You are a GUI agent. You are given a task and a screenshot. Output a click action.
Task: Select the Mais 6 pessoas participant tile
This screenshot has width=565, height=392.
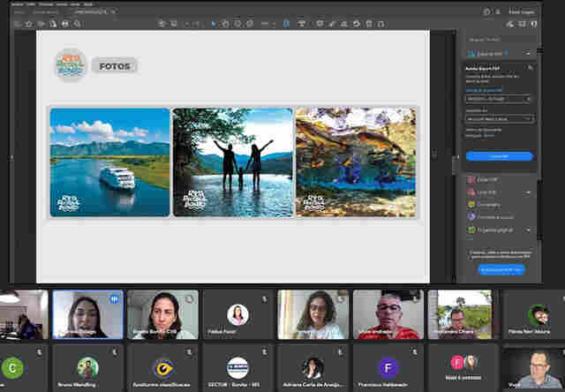click(463, 366)
